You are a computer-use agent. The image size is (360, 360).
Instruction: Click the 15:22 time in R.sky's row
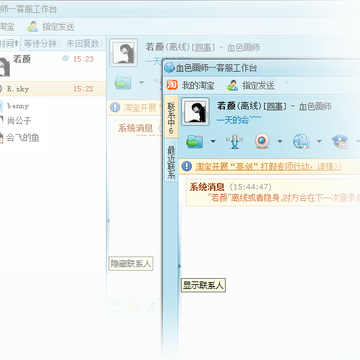tap(83, 89)
